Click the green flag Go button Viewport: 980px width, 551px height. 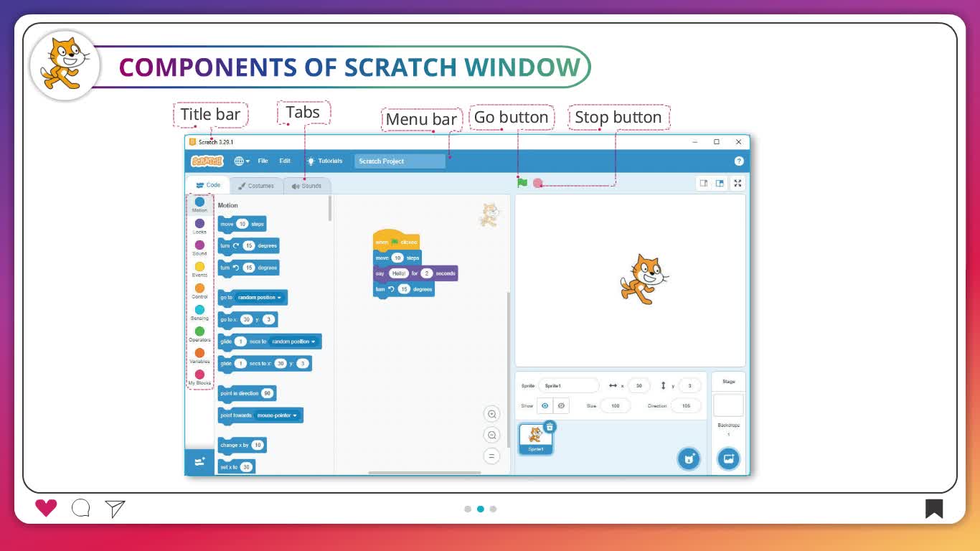tap(522, 183)
